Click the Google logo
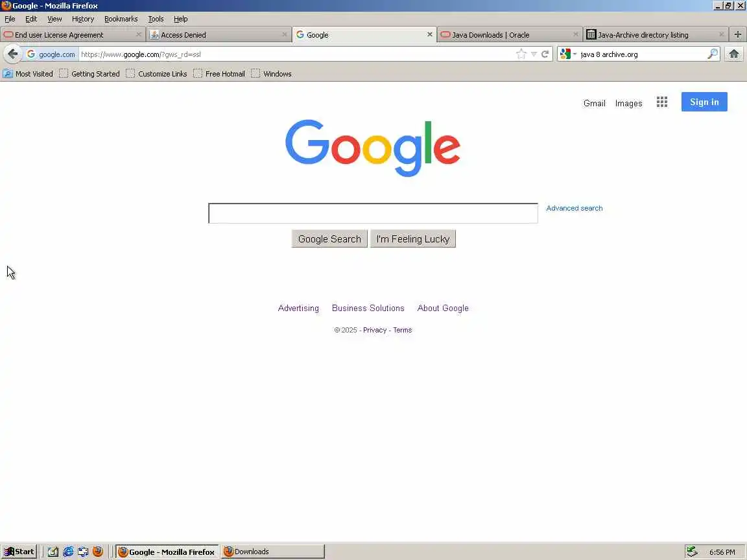The height and width of the screenshot is (560, 747). point(373,148)
